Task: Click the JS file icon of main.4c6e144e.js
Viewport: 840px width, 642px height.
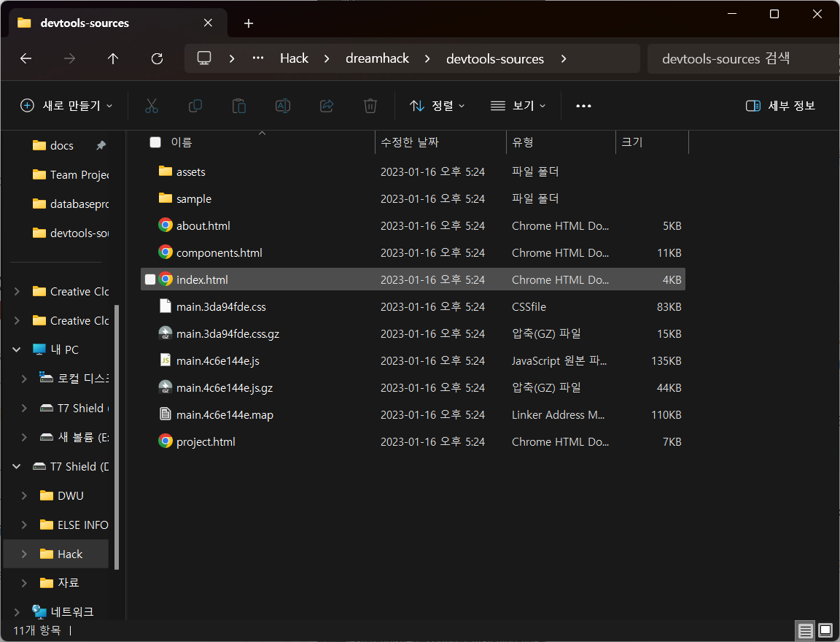Action: [x=166, y=360]
